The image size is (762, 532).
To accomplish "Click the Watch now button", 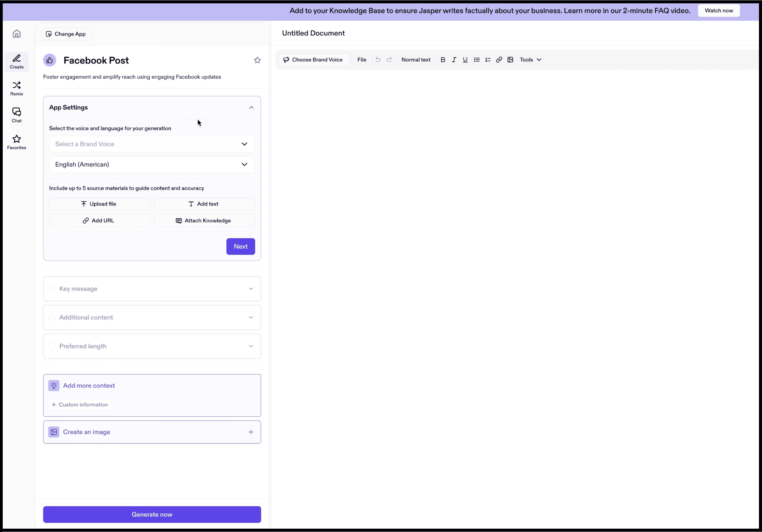I will pyautogui.click(x=719, y=11).
